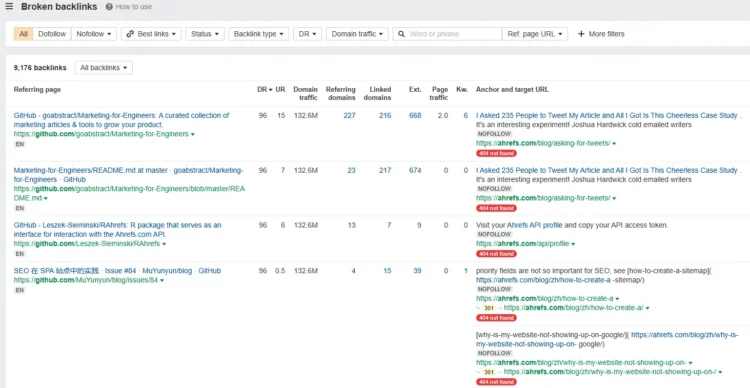Screen dimensions: 750x388
Task: Open the SEO SPA Issue #84 page title
Action: [x=117, y=271]
